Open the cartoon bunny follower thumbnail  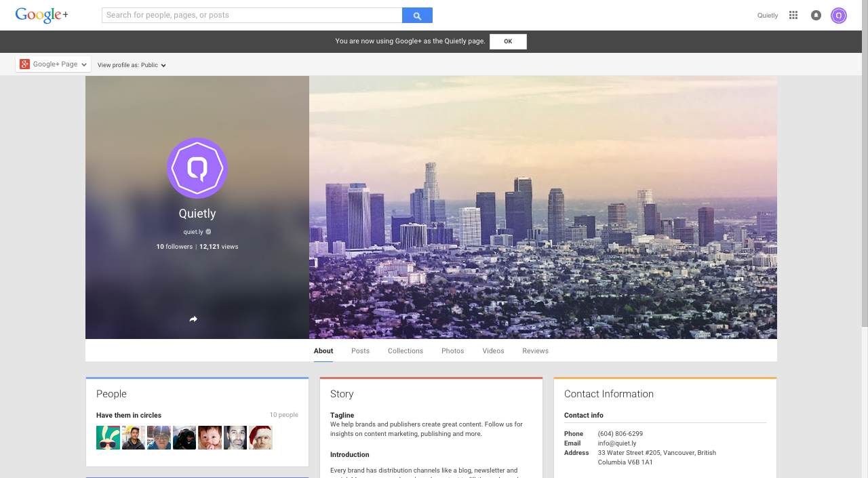pos(108,437)
